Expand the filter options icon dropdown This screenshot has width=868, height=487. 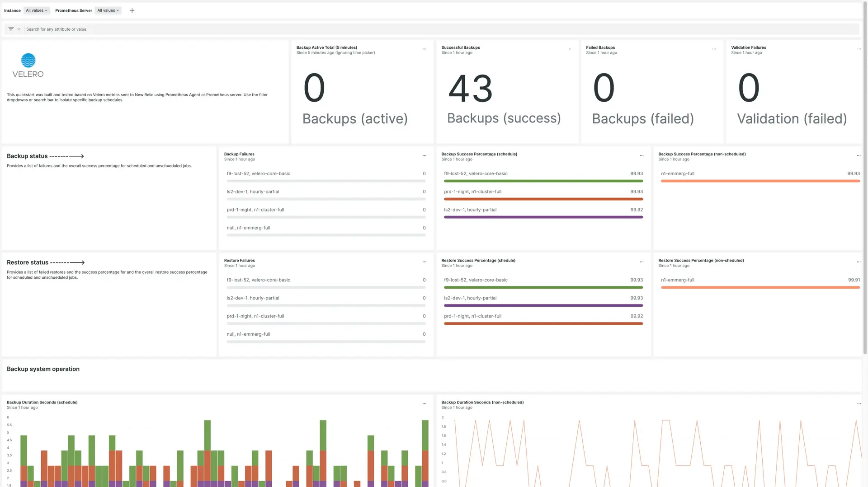tap(14, 29)
